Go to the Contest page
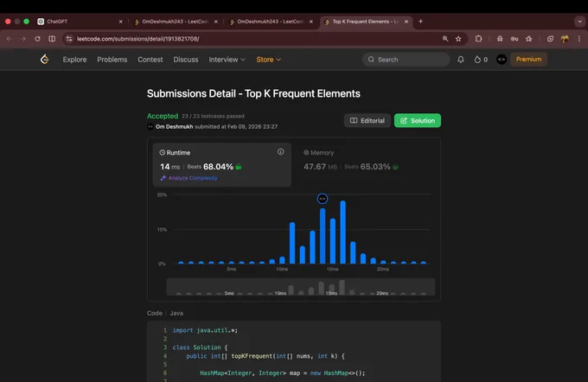This screenshot has height=382, width=588. [150, 60]
